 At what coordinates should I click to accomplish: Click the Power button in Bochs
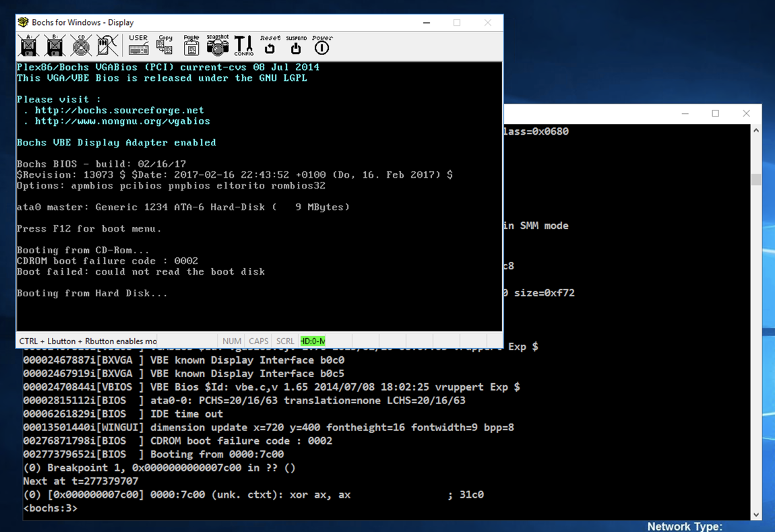coord(322,45)
